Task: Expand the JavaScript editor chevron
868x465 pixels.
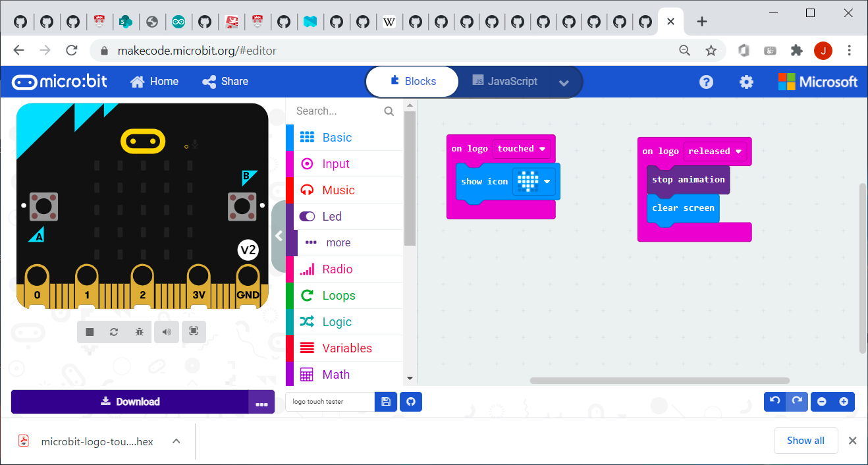Action: pyautogui.click(x=564, y=82)
